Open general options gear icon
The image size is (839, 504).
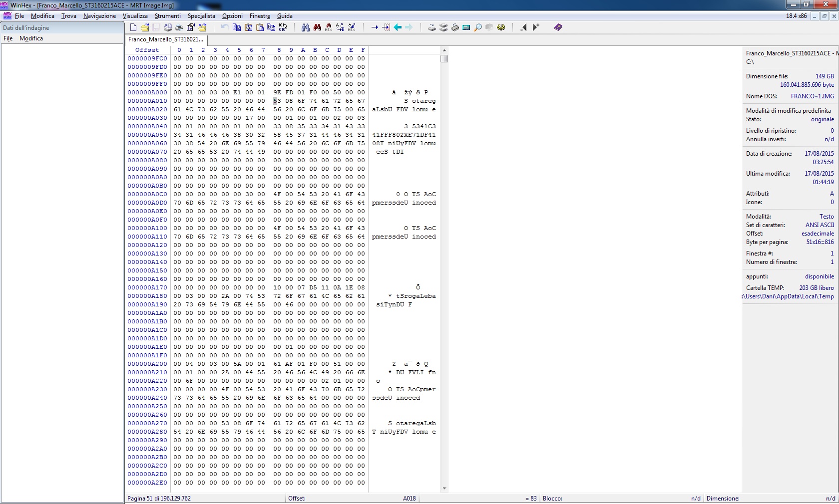[x=501, y=27]
